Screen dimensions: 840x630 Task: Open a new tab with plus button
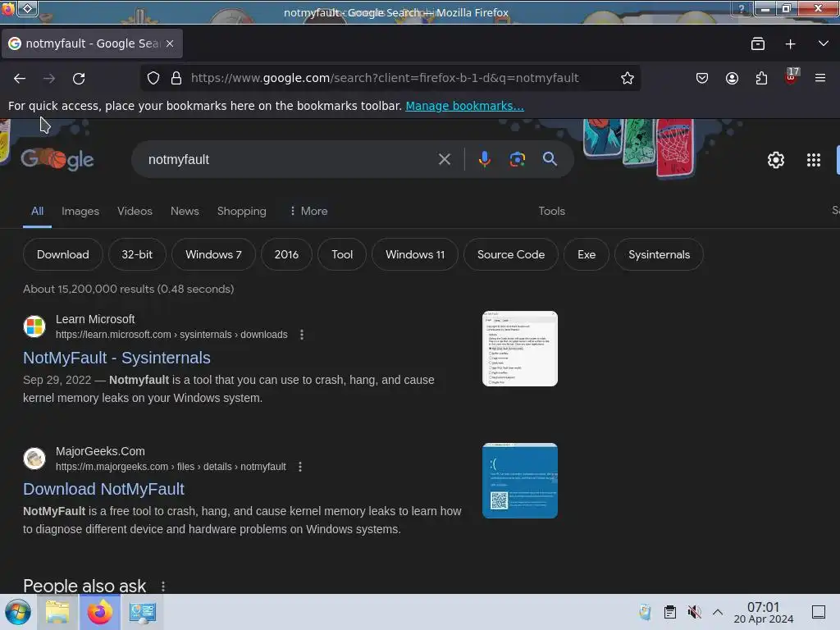(790, 44)
